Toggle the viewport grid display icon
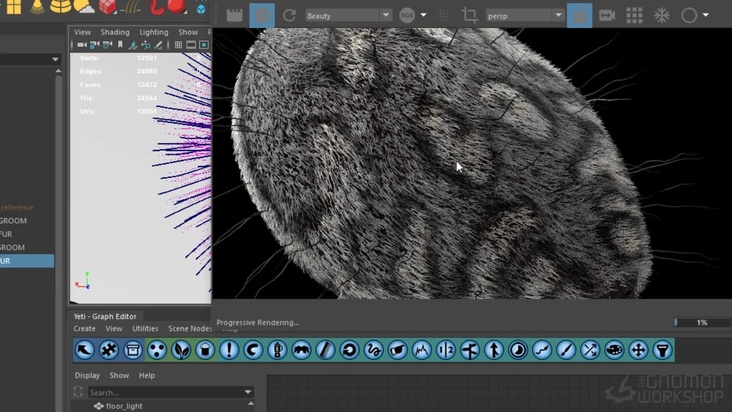Screen dimensions: 732x412 pos(178,45)
